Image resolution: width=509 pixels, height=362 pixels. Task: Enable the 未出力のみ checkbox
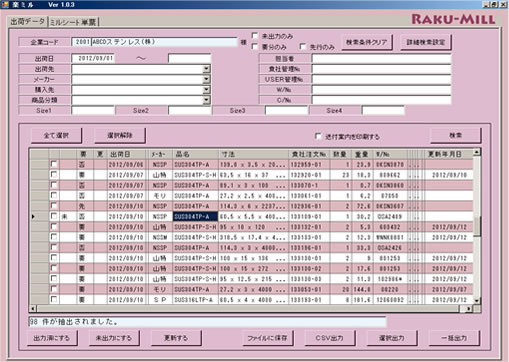click(255, 36)
